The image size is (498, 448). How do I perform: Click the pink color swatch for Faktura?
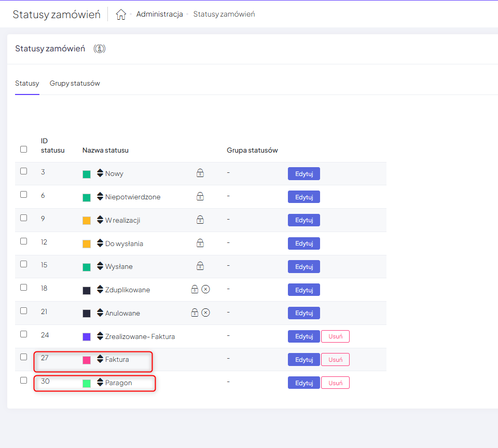pyautogui.click(x=87, y=360)
